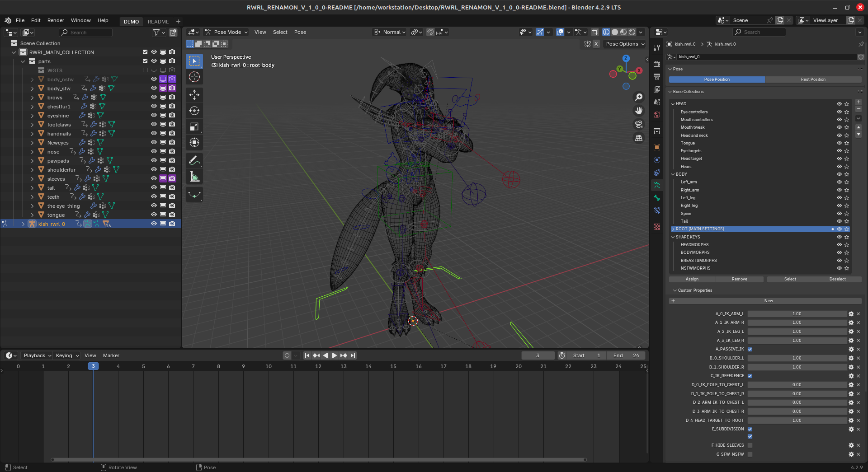Click the Play animation button
The image size is (868, 472).
[335, 355]
